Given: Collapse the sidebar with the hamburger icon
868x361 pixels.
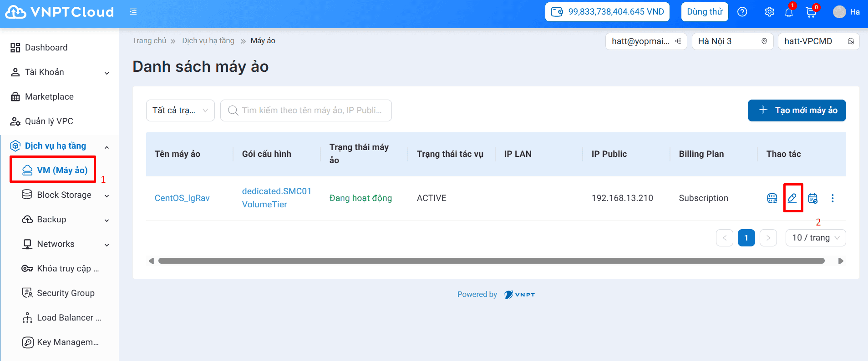Looking at the screenshot, I should pyautogui.click(x=133, y=12).
